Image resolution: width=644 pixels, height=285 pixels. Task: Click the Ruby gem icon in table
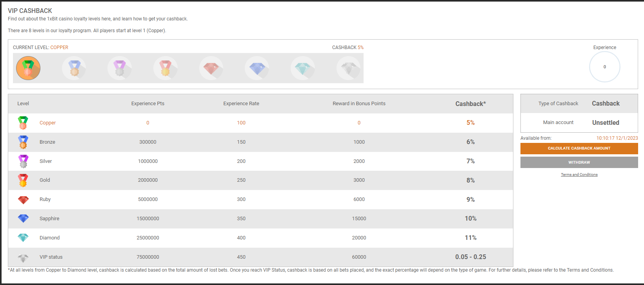23,200
